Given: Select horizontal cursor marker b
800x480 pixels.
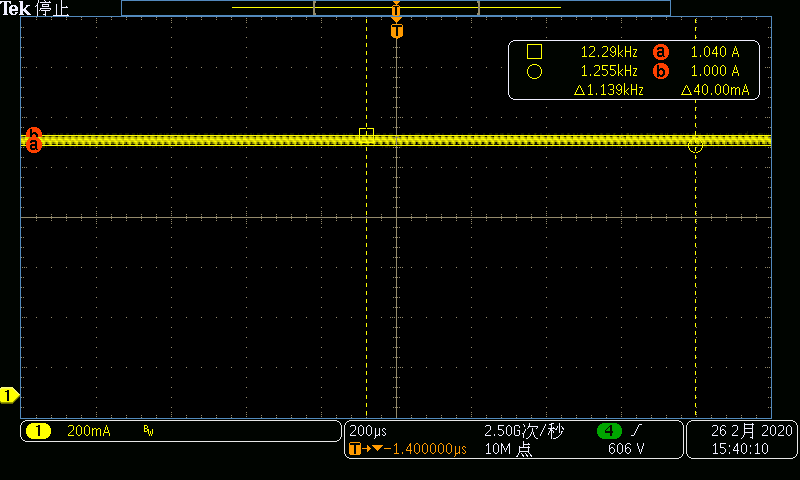Looking at the screenshot, I should click(34, 133).
